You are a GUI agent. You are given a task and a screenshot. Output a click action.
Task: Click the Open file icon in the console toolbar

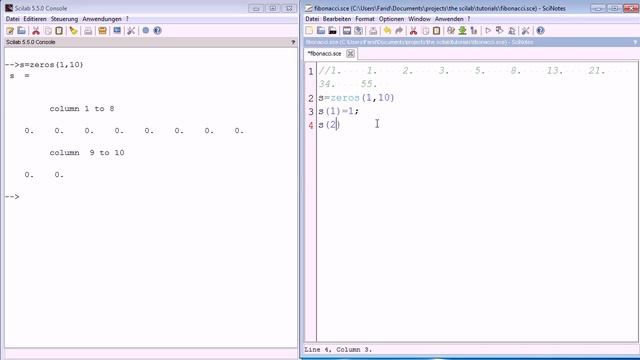[22, 31]
